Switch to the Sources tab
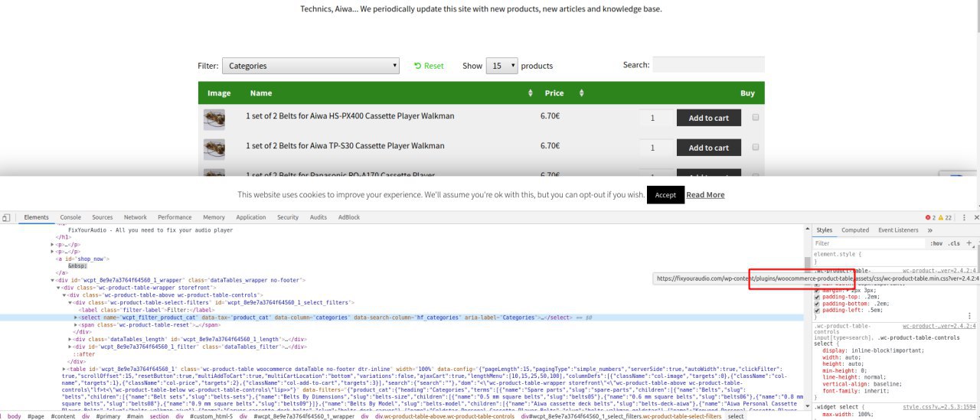Viewport: 980px width, 420px height. (102, 217)
